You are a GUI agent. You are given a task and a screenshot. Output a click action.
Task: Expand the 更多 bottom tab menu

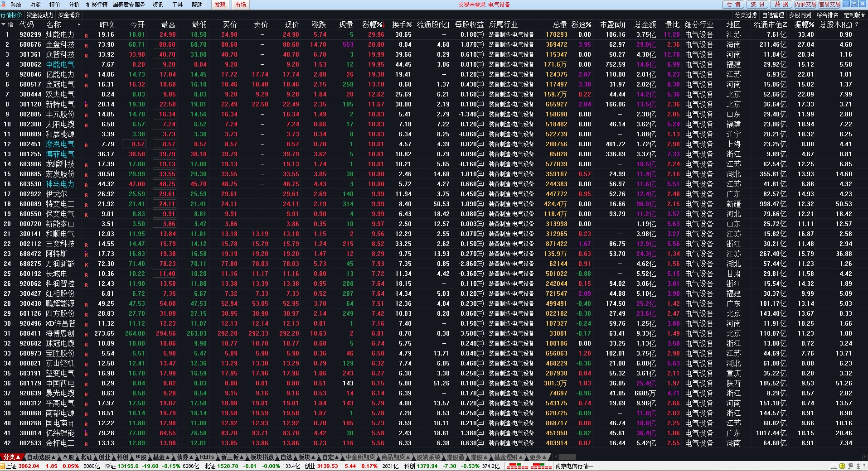coord(544,457)
